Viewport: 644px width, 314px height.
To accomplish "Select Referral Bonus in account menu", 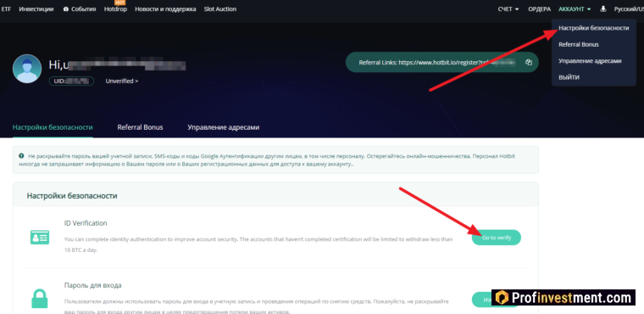I will pos(578,44).
